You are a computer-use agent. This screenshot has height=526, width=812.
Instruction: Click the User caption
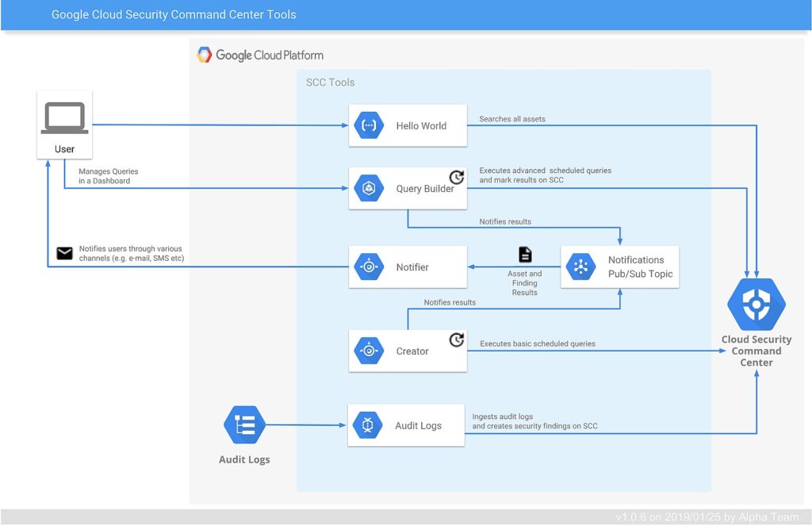[65, 149]
